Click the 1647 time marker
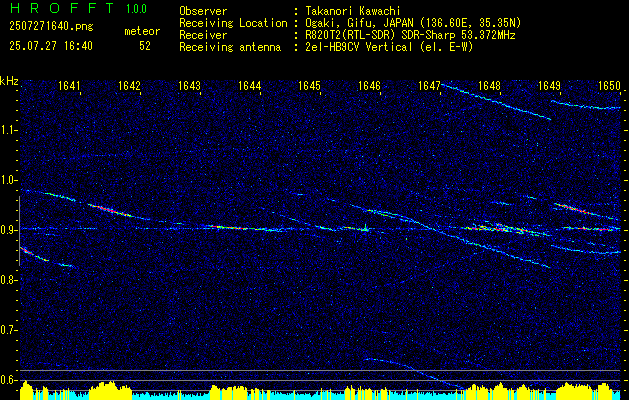The height and width of the screenshot is (400, 629). click(x=429, y=85)
